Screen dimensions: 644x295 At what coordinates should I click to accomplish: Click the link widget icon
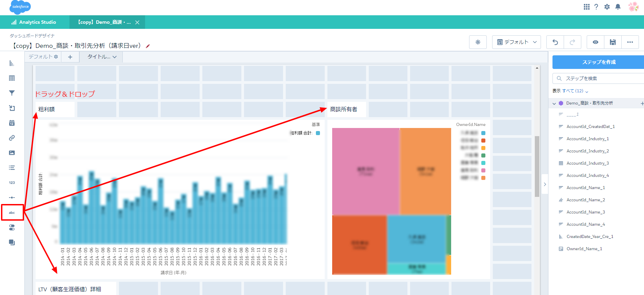point(12,138)
